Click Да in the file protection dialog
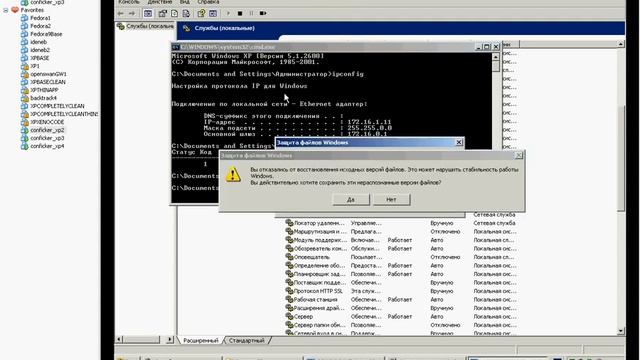The width and height of the screenshot is (640, 360). point(351,200)
